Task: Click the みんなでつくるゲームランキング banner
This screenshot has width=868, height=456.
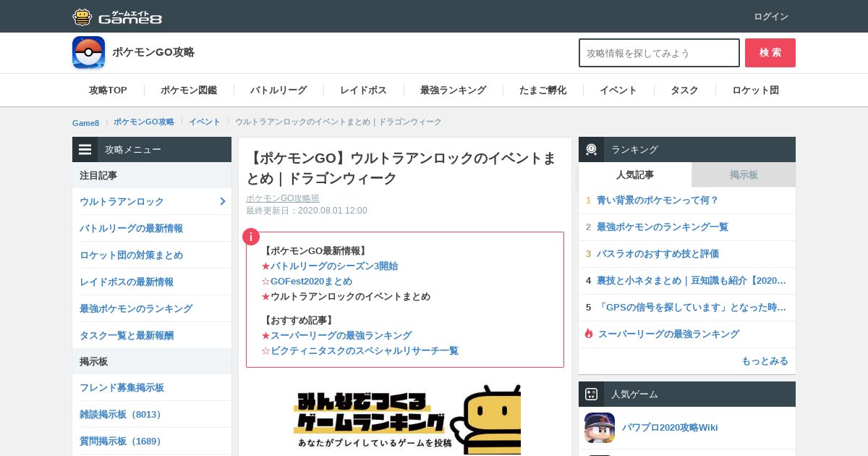Action: pyautogui.click(x=405, y=420)
